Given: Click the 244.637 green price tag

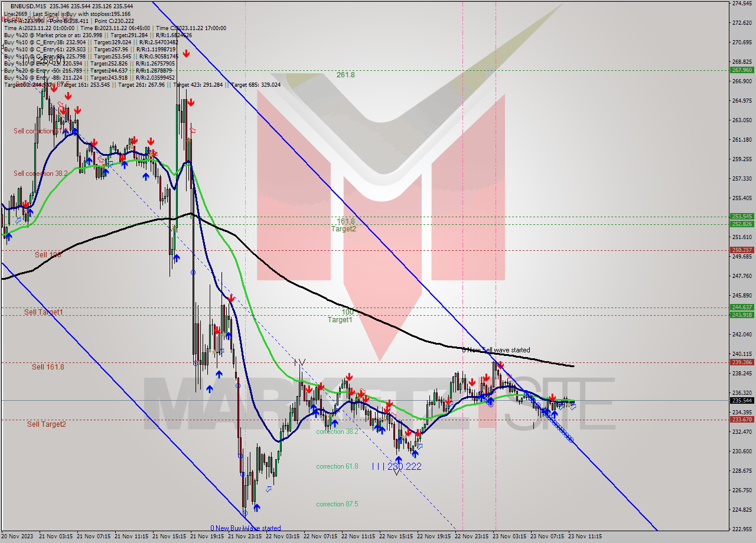Looking at the screenshot, I should (742, 308).
